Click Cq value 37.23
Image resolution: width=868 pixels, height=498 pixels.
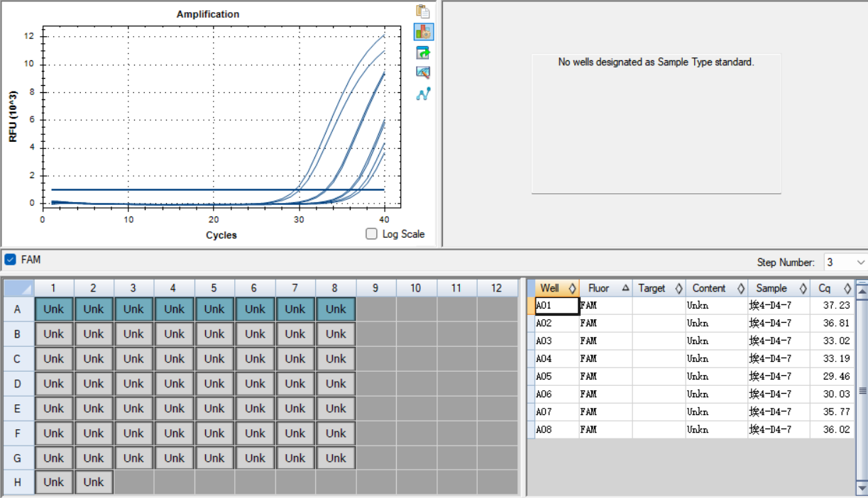pyautogui.click(x=833, y=306)
